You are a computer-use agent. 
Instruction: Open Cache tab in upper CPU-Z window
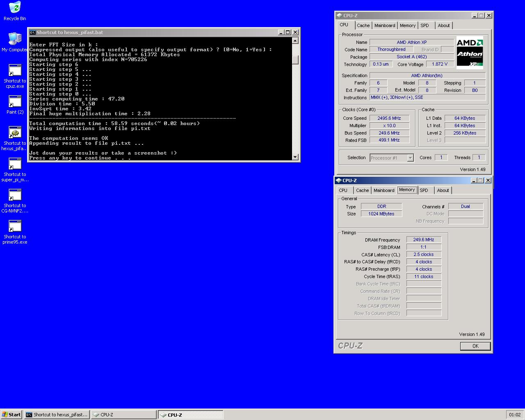click(x=363, y=25)
